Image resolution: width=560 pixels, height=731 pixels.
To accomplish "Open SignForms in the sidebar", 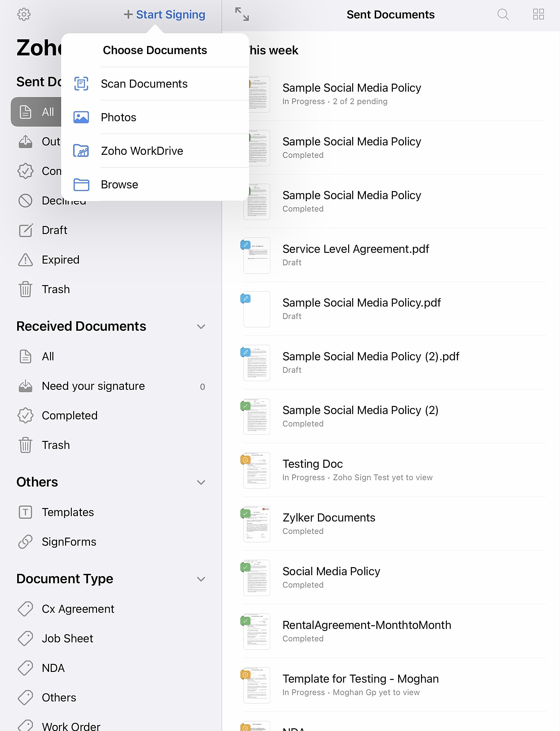I will (111, 542).
